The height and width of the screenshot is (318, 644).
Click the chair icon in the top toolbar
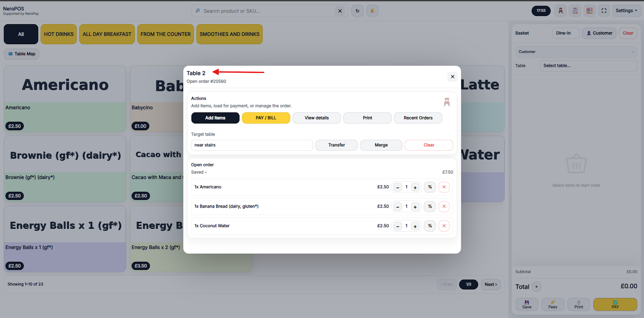(x=560, y=11)
